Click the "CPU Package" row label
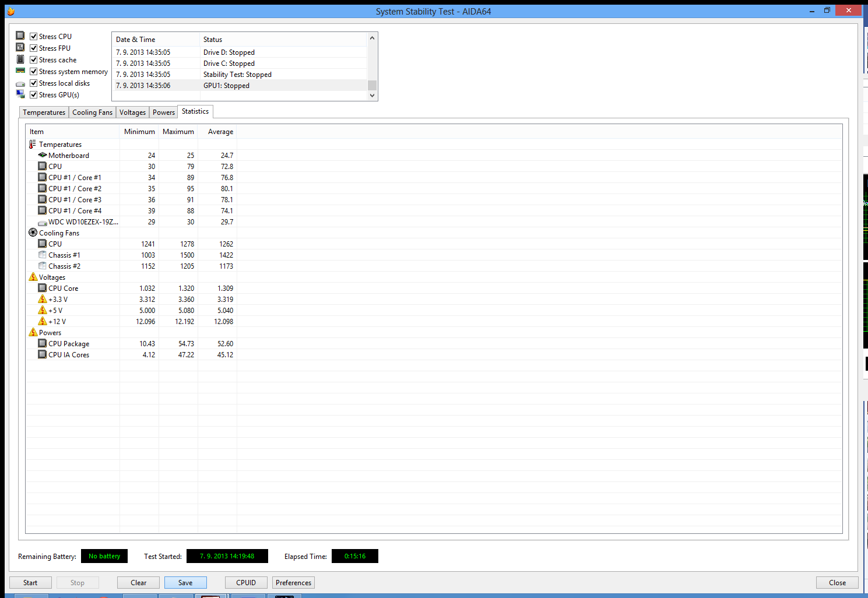The image size is (868, 598). (x=69, y=344)
